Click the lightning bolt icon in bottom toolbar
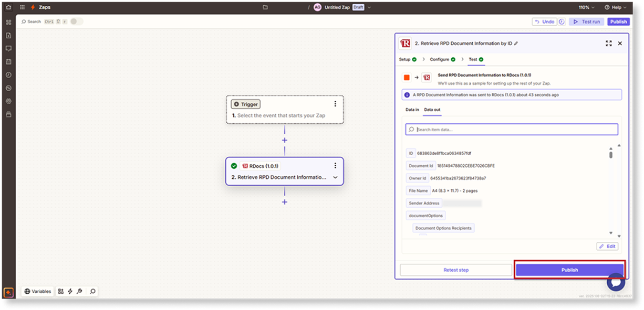This screenshot has width=644, height=310. tap(70, 291)
